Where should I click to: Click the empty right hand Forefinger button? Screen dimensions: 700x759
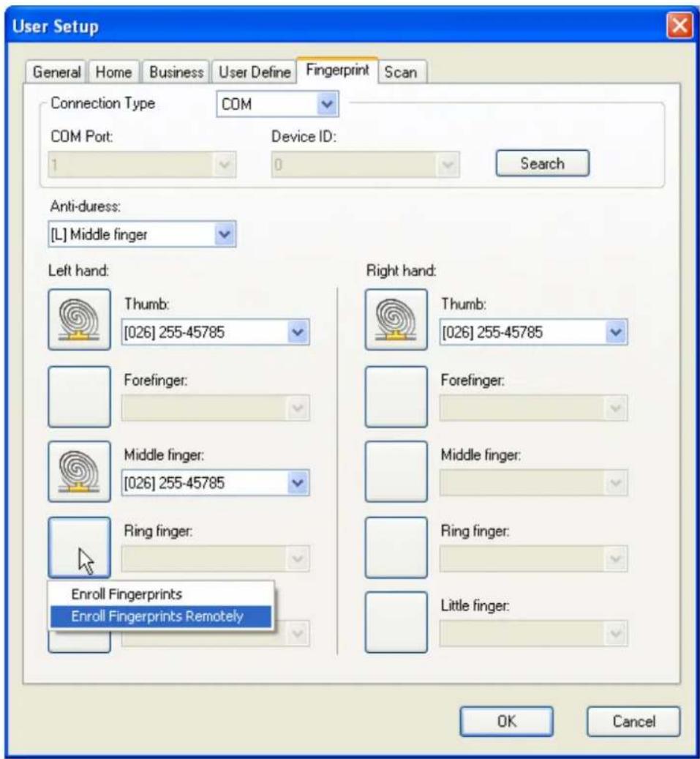[x=396, y=397]
